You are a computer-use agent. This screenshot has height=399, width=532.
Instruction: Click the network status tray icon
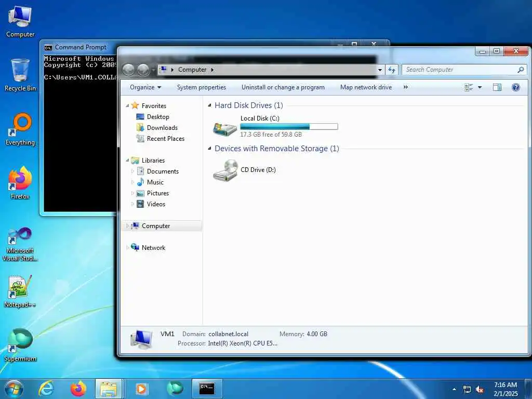tap(467, 390)
